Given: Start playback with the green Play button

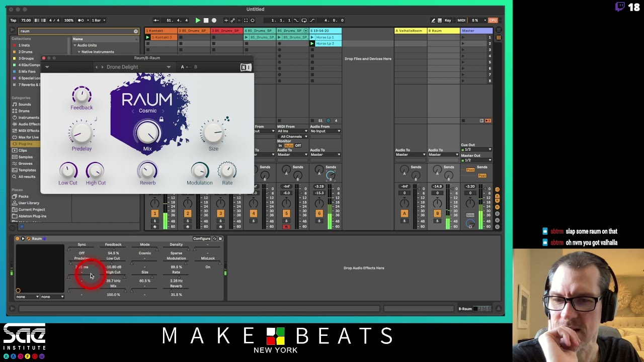Looking at the screenshot, I should [198, 21].
